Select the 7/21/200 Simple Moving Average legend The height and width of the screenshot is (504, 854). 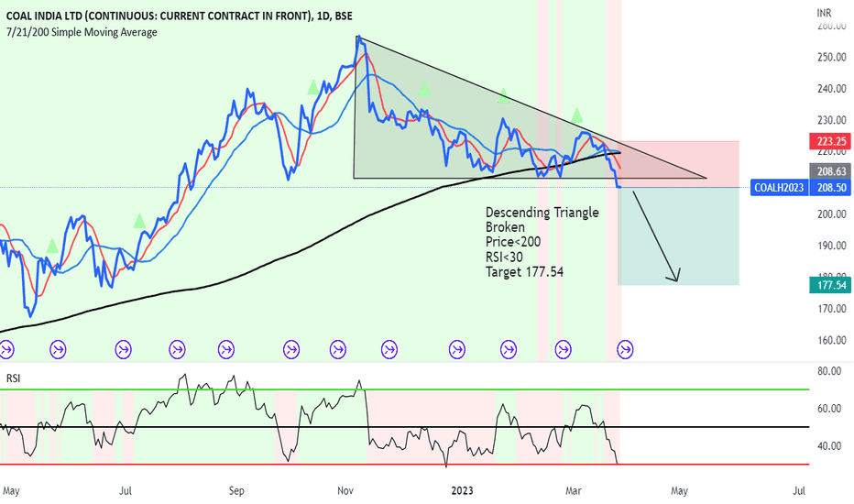pos(82,32)
